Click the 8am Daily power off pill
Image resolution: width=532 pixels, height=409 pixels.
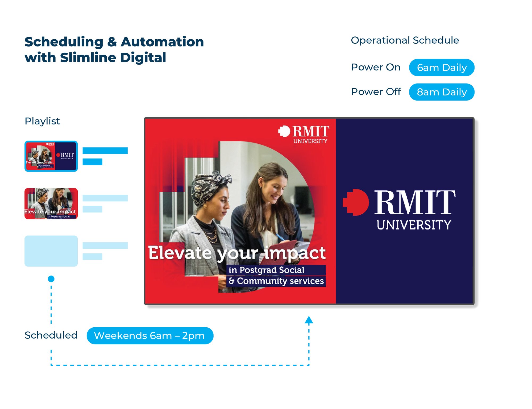[442, 92]
